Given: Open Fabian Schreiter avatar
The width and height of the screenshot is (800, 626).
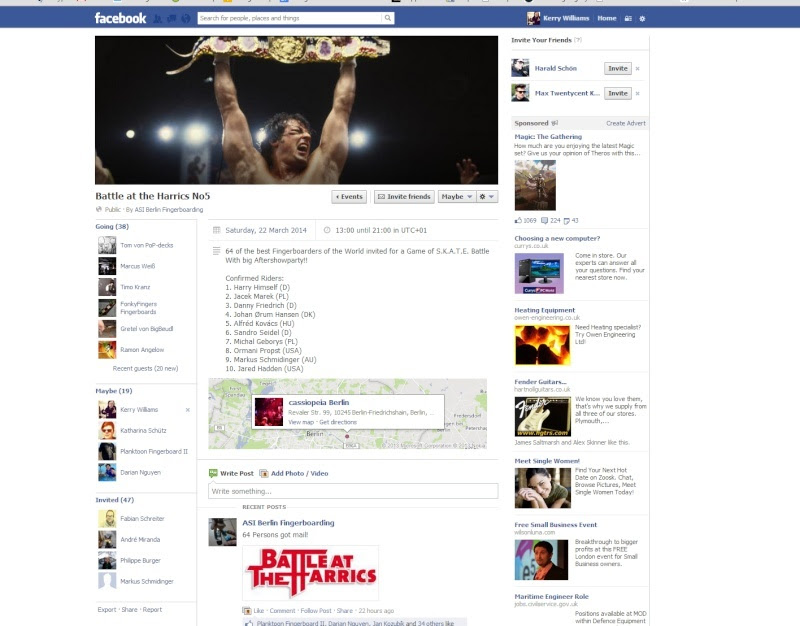Looking at the screenshot, I should [107, 519].
